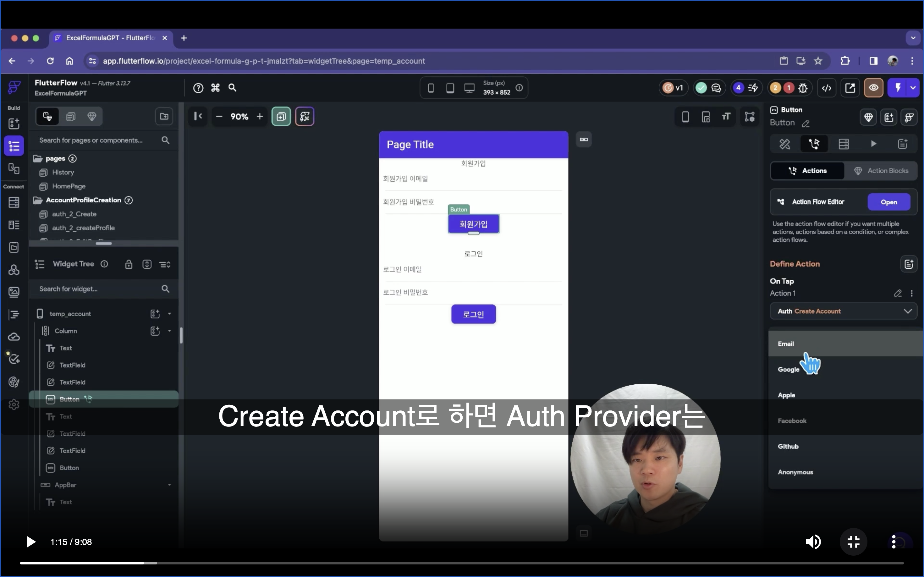Click the 로그인 button on canvas
This screenshot has width=924, height=577.
pos(474,315)
